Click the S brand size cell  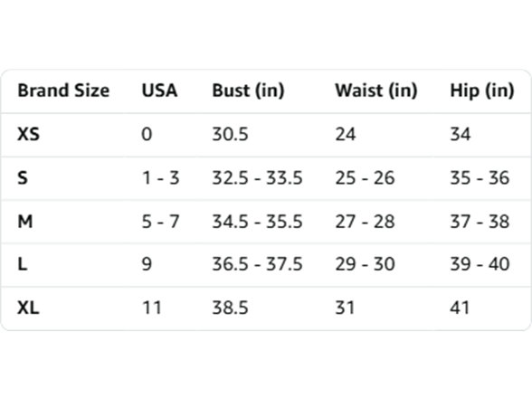[23, 177]
